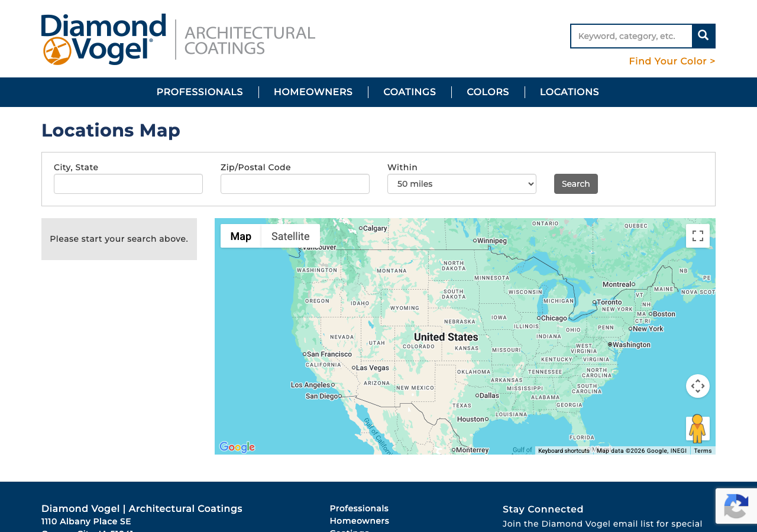Image resolution: width=757 pixels, height=532 pixels.
Task: Open the Coatings menu
Action: pyautogui.click(x=409, y=92)
